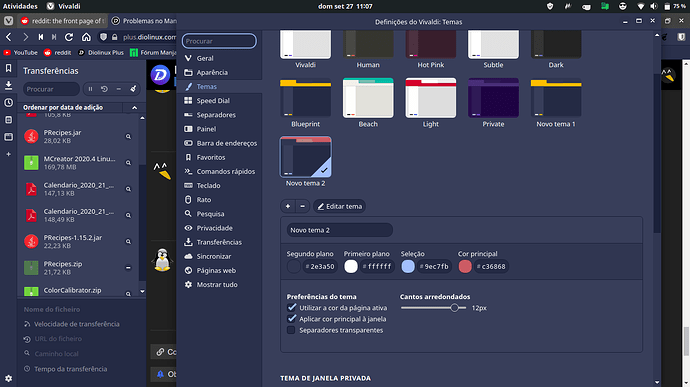Click the settings Procurar search field
Image resolution: width=690 pixels, height=387 pixels.
(219, 41)
